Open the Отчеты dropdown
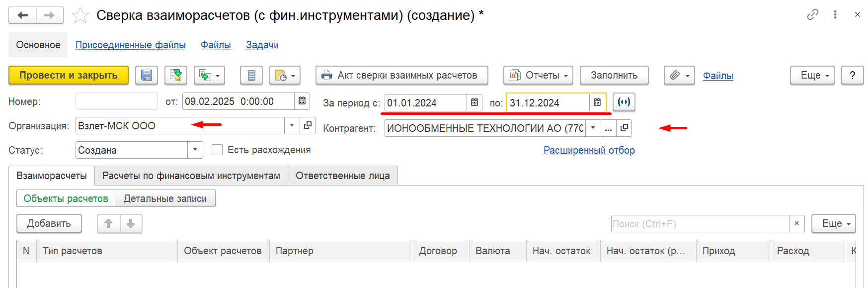The height and width of the screenshot is (288, 868). click(538, 75)
